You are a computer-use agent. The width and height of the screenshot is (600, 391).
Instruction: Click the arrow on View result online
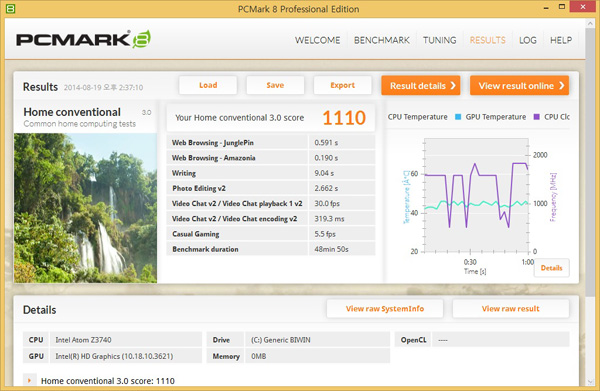pos(562,85)
